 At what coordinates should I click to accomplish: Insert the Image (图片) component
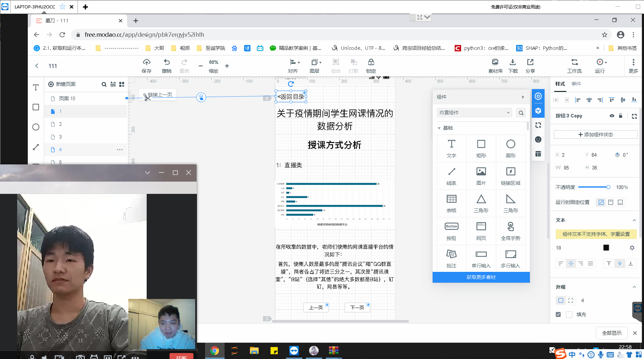coord(481,176)
